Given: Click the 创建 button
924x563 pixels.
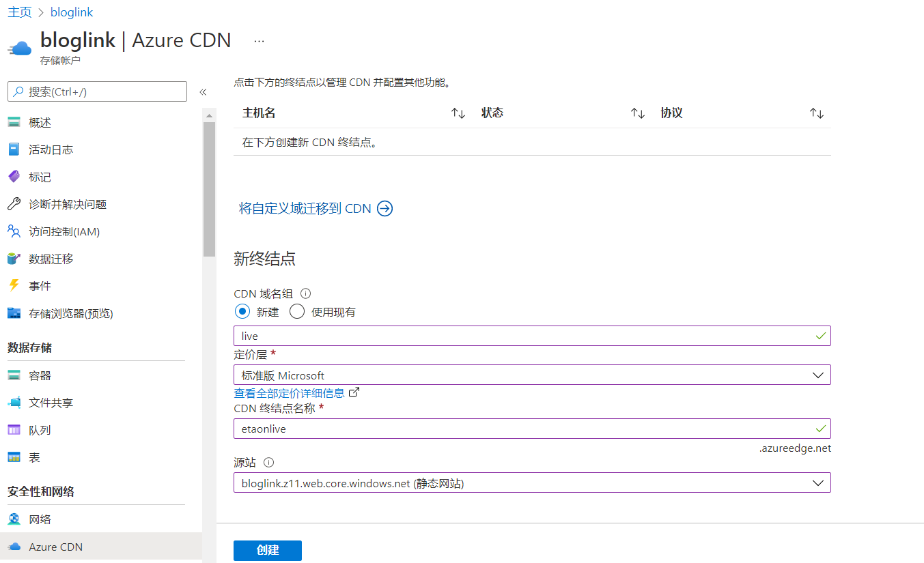Looking at the screenshot, I should pyautogui.click(x=268, y=551).
